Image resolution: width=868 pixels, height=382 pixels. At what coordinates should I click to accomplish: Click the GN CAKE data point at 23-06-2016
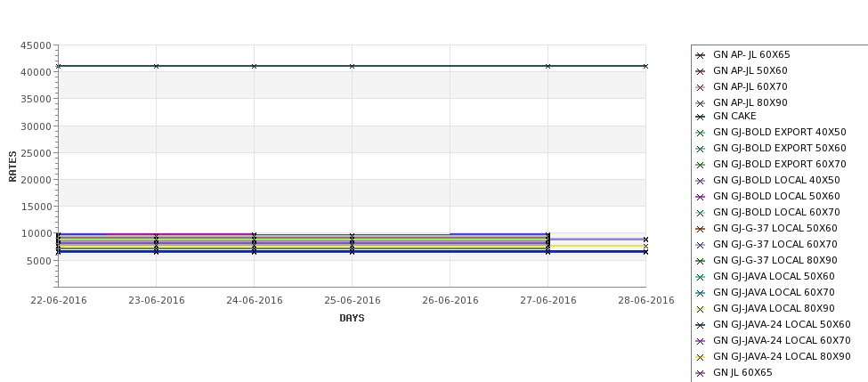coord(156,67)
